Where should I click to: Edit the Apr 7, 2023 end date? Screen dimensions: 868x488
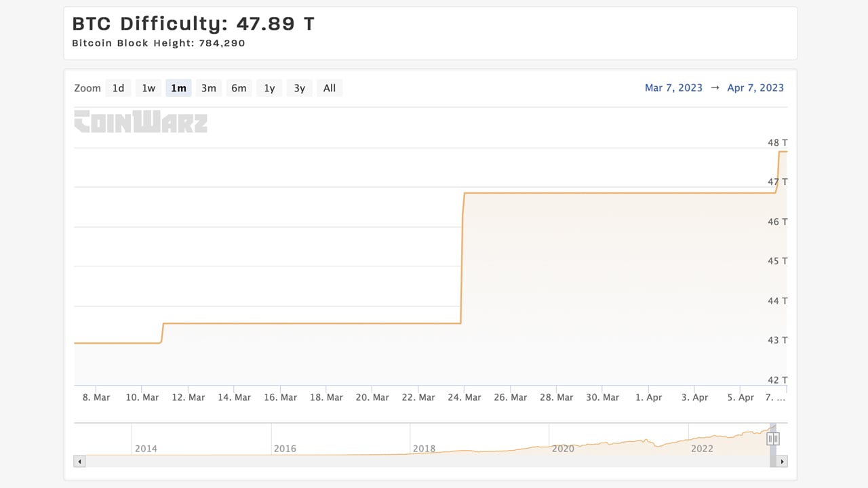[755, 88]
